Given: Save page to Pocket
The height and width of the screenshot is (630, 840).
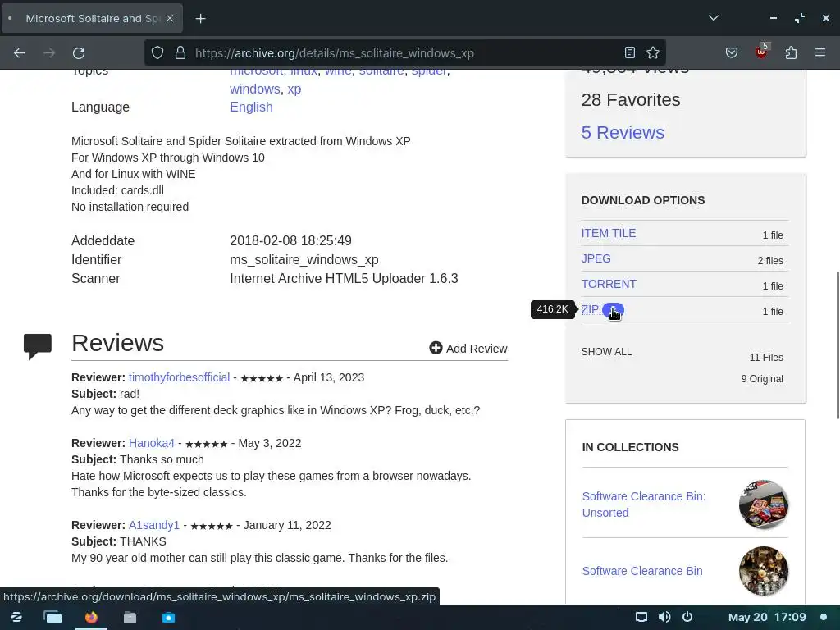Looking at the screenshot, I should click(731, 52).
